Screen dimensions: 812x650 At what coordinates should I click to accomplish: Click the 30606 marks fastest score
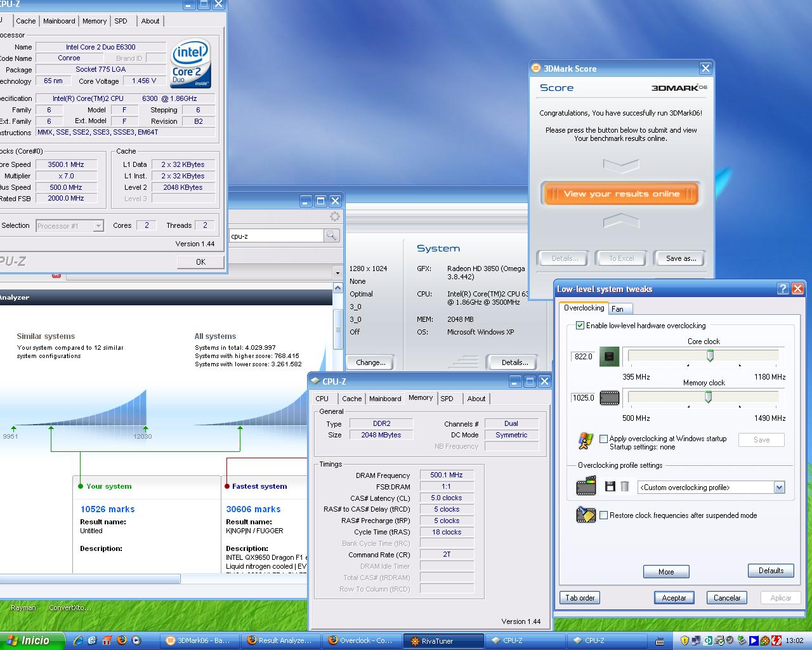point(253,509)
